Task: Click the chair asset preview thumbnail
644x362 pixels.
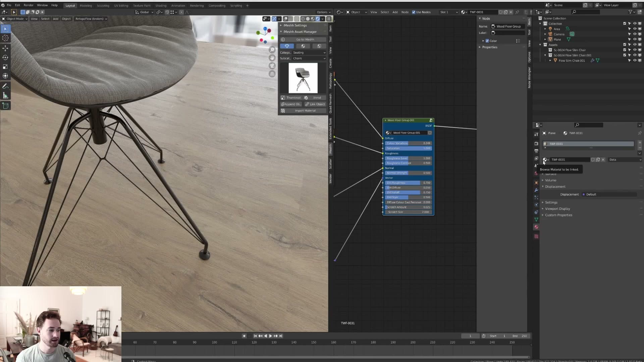Action: tap(303, 78)
